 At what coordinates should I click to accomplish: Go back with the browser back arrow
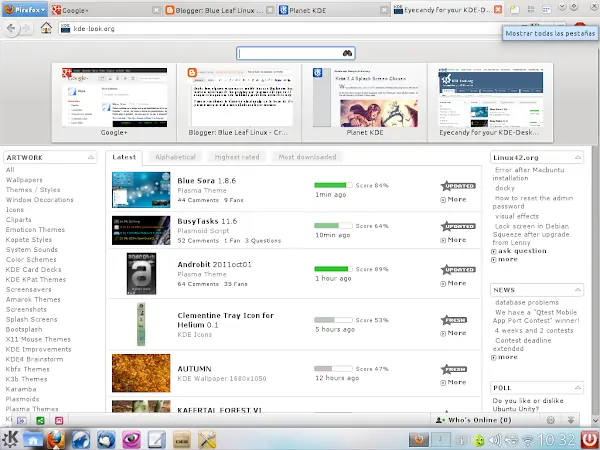[11, 28]
